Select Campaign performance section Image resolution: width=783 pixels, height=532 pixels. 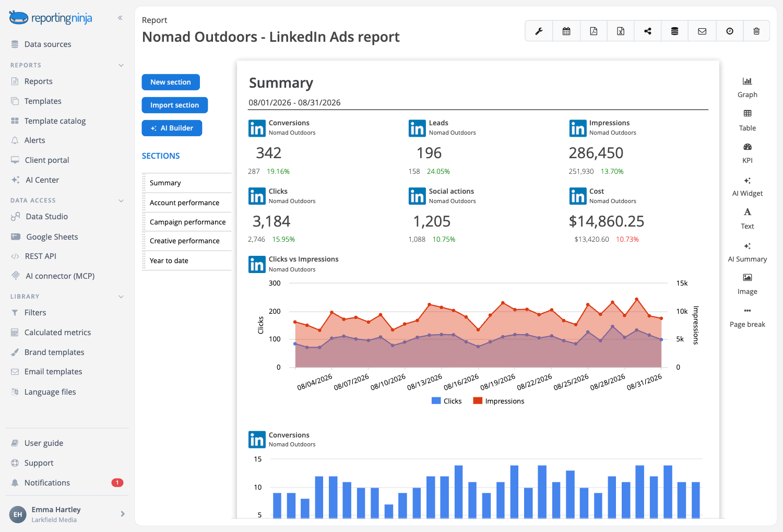click(x=187, y=222)
